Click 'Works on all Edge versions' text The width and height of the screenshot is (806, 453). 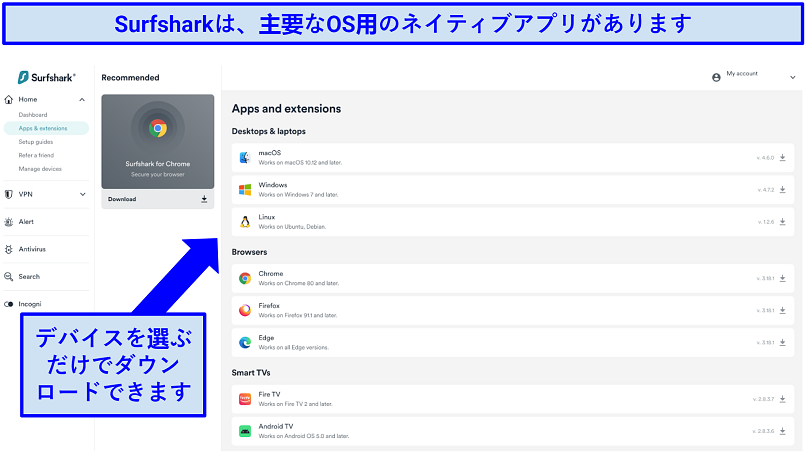coord(294,348)
